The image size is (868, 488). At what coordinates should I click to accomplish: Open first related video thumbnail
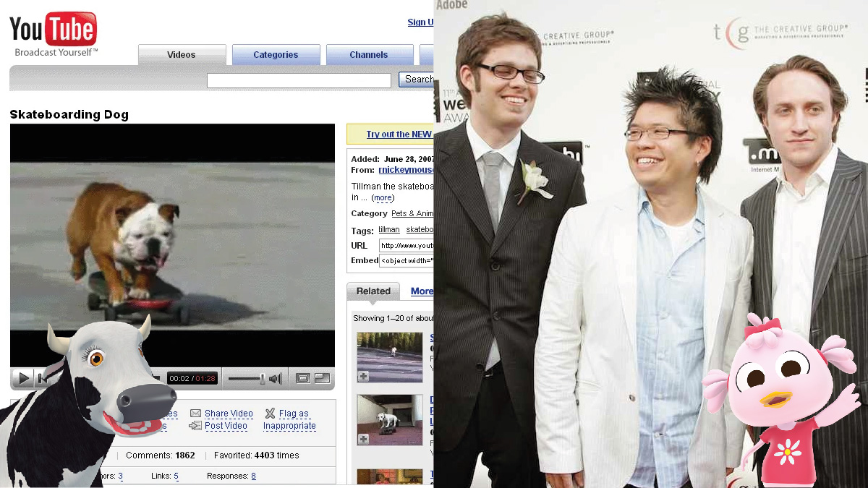click(390, 357)
